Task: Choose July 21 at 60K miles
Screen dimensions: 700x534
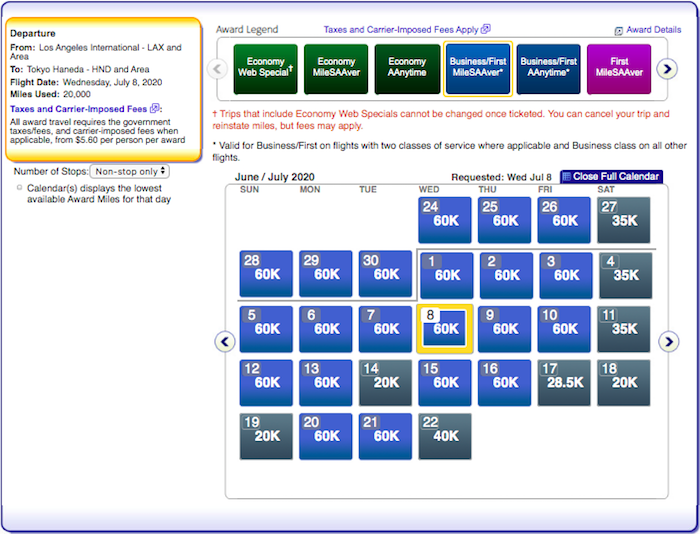Action: 385,437
